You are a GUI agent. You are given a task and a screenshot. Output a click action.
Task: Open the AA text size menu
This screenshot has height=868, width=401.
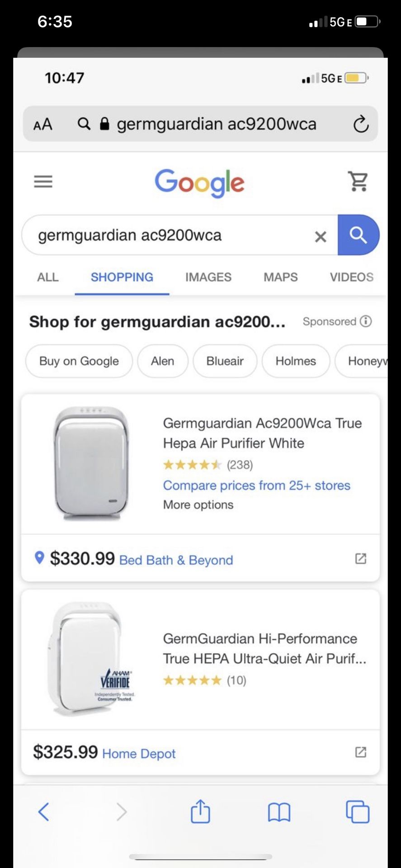[43, 124]
